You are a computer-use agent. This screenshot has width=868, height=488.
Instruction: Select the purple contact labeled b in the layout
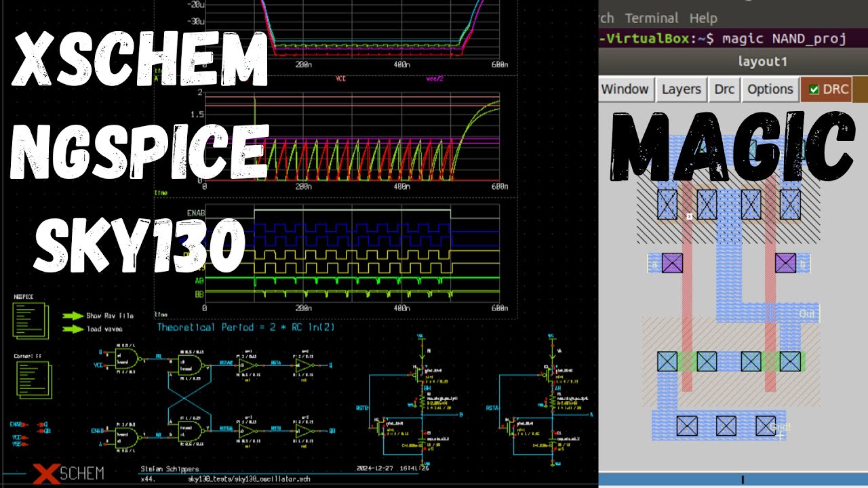[x=785, y=263]
